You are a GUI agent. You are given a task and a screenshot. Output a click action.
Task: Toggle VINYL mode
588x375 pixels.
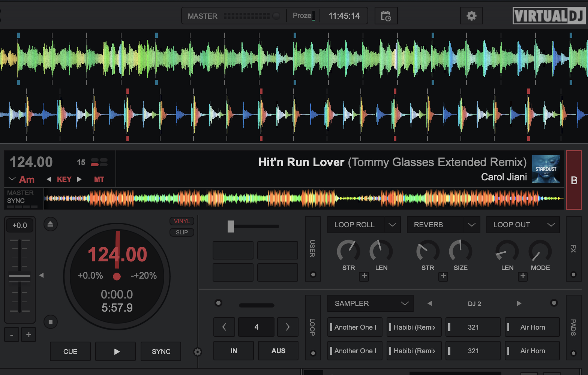(182, 221)
